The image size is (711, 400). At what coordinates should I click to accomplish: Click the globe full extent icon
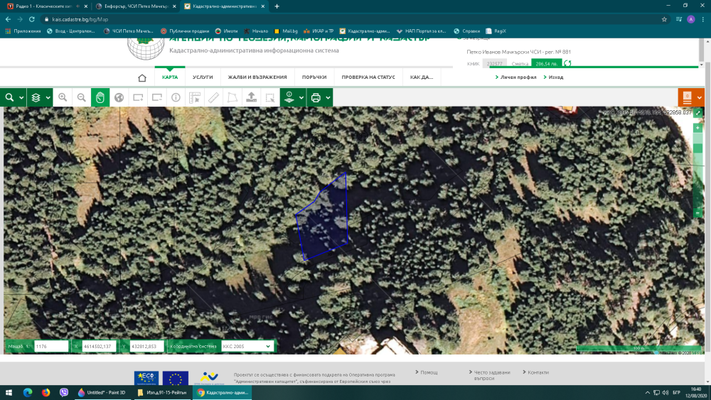pos(119,98)
